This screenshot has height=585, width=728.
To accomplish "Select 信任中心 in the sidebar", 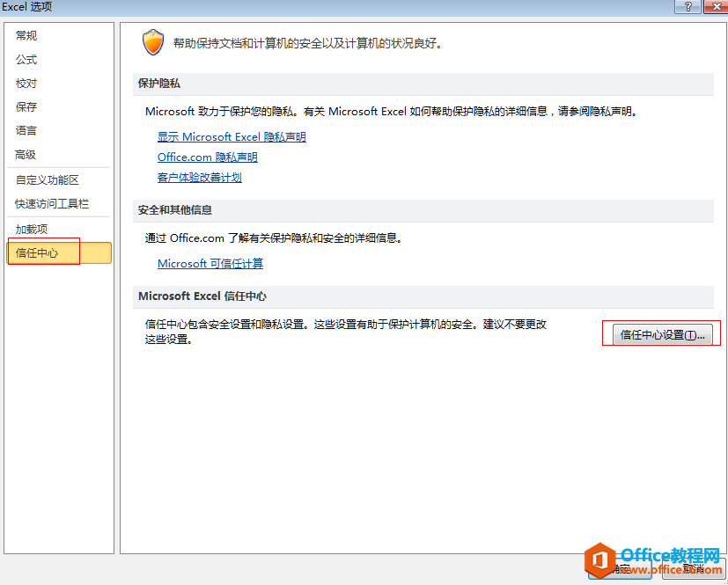I will 60,252.
